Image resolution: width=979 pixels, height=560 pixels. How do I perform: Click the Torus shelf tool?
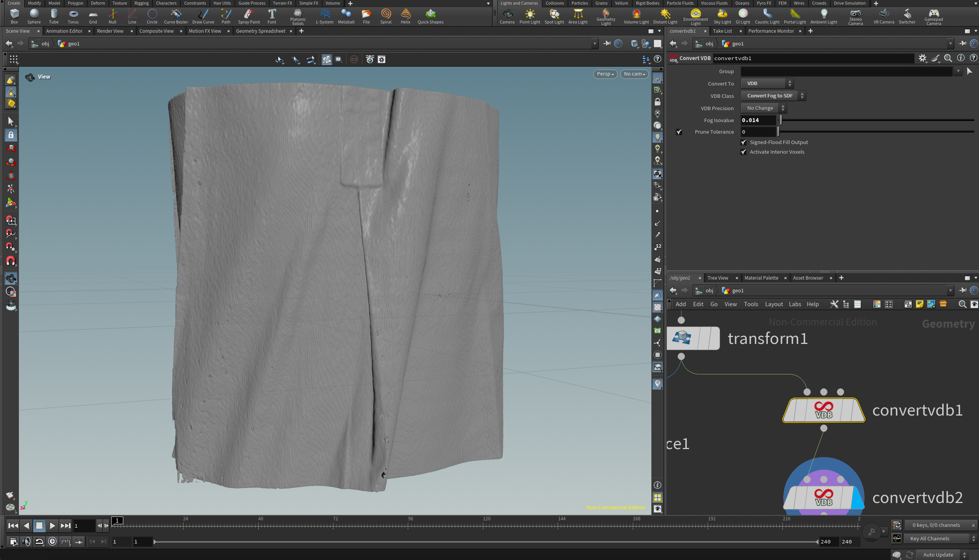pos(73,16)
